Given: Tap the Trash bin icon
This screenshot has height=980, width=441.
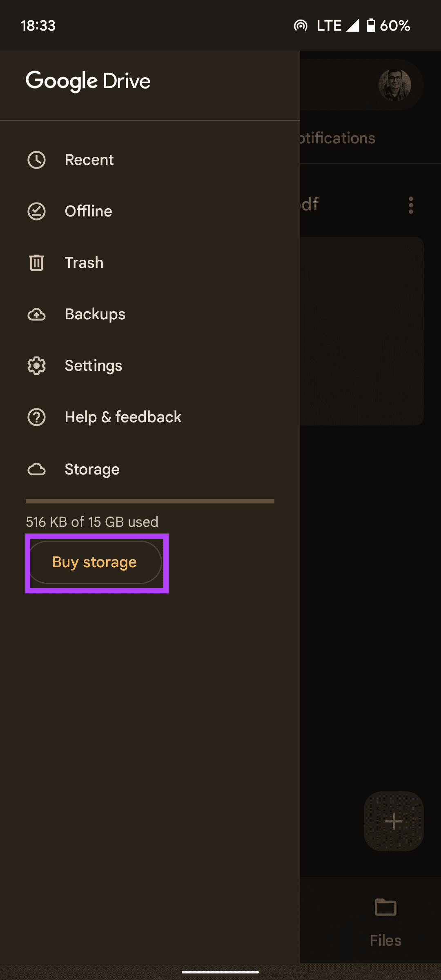Looking at the screenshot, I should pyautogui.click(x=36, y=263).
